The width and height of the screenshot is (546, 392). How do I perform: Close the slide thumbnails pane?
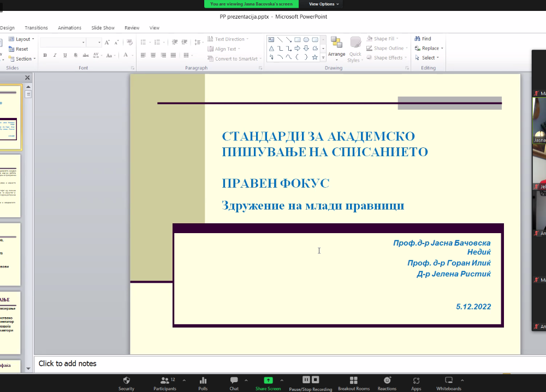tap(28, 78)
